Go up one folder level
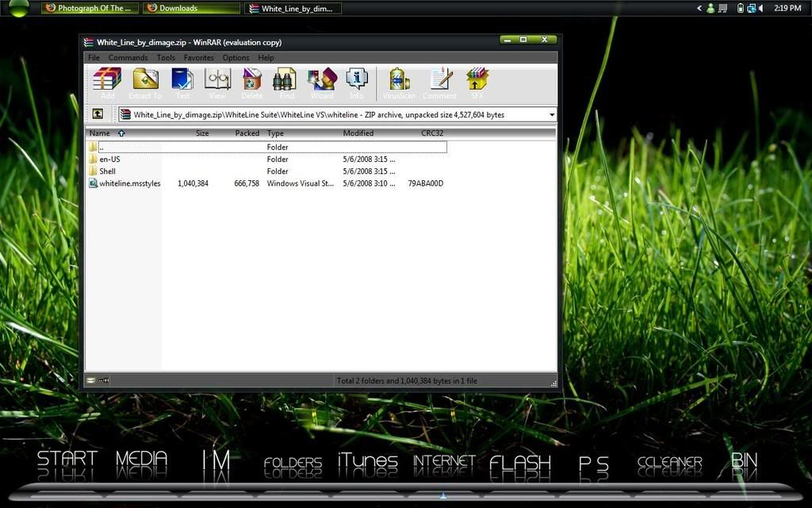Image resolution: width=812 pixels, height=508 pixels. 98,114
